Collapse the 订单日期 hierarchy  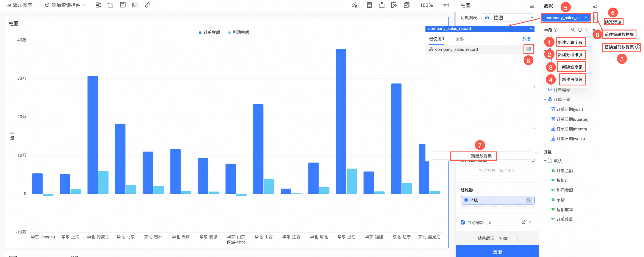(x=545, y=100)
